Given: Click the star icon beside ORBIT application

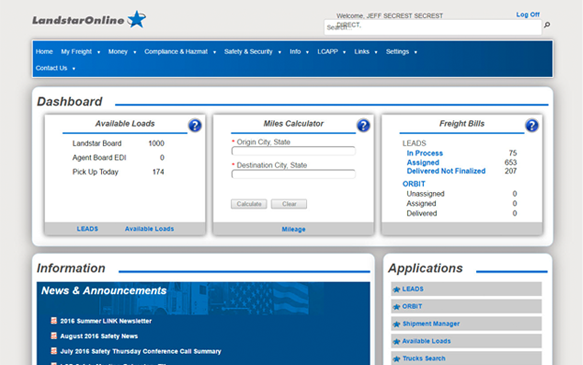Looking at the screenshot, I should [x=396, y=307].
